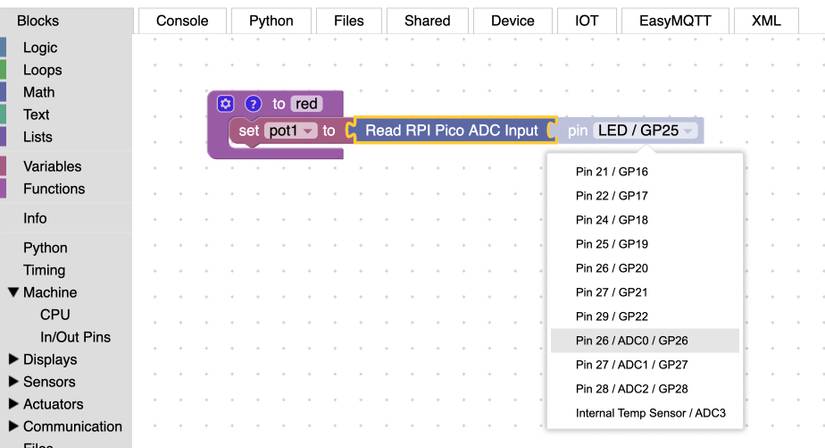Choose Internal Temp Sensor / ADC3 option

pos(645,413)
